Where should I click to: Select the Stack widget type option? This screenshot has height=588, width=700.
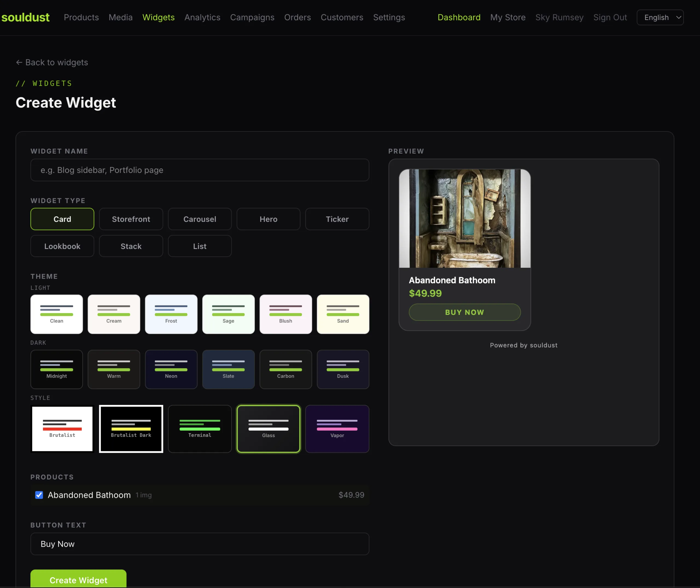131,246
